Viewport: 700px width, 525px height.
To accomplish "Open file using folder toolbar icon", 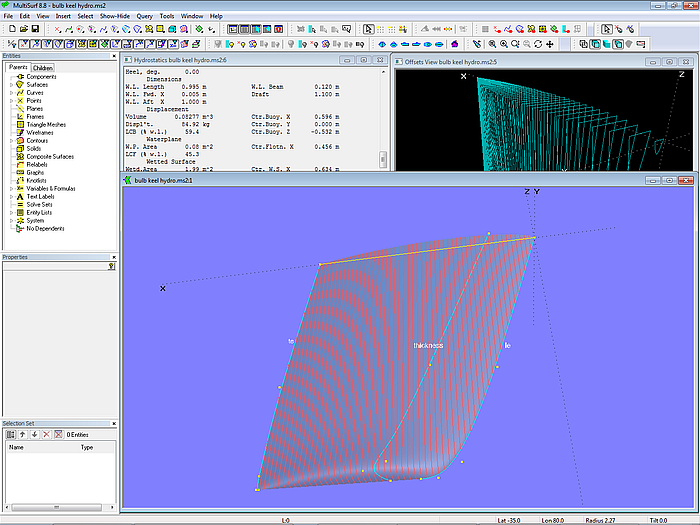I will pos(22,29).
